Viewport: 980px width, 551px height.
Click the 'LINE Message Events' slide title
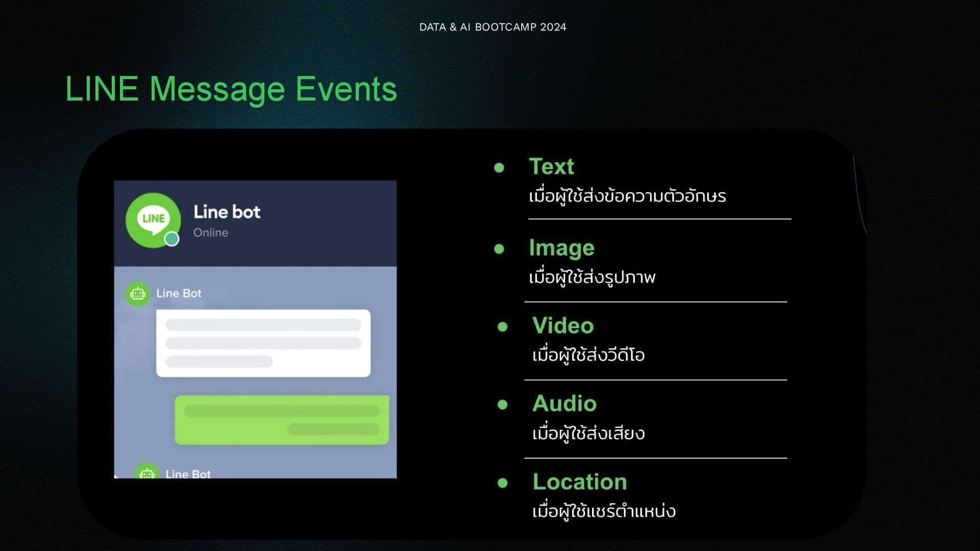pyautogui.click(x=231, y=89)
